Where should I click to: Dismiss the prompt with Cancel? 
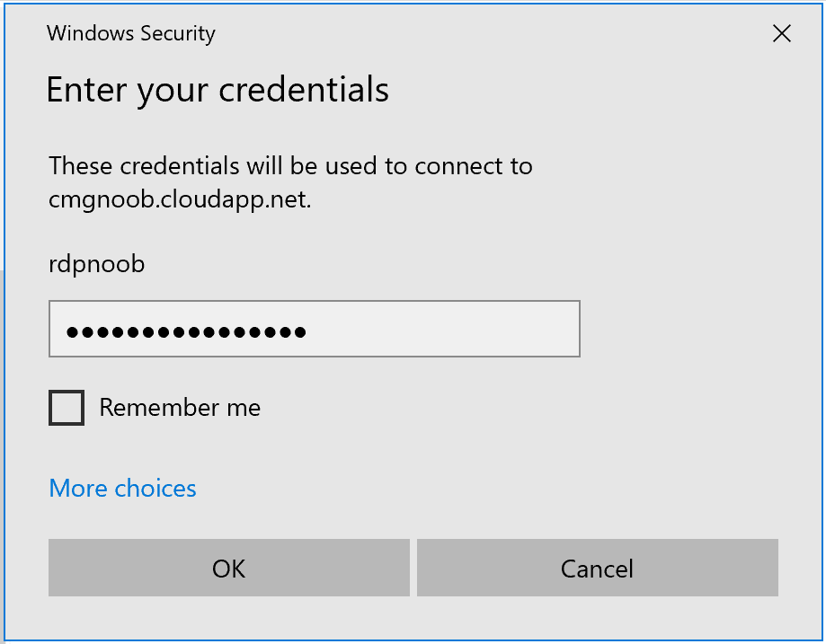pos(598,568)
